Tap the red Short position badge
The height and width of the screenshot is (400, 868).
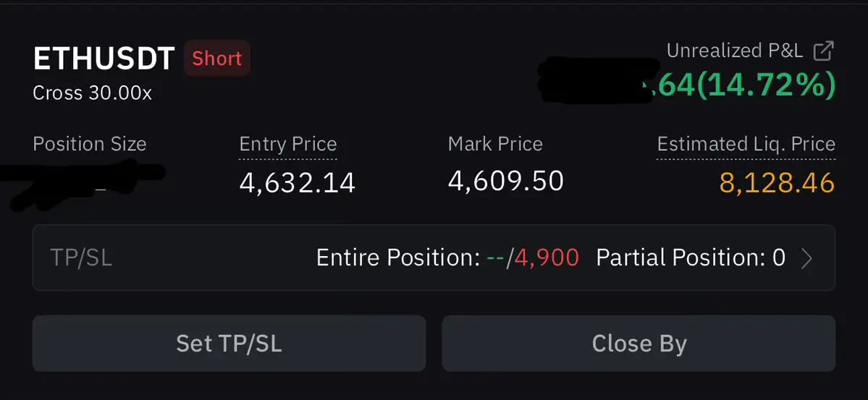coord(217,58)
